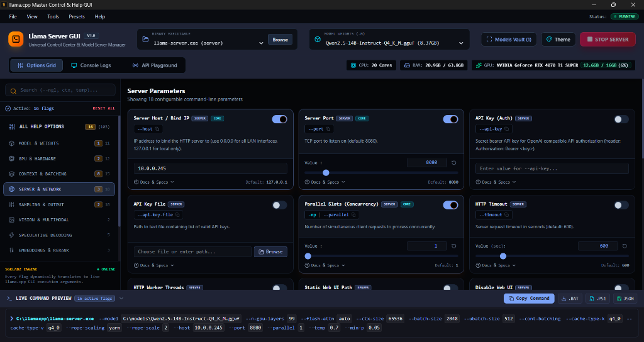The height and width of the screenshot is (342, 644).
Task: Click the cube icon beside Model Weights
Action: coord(318,40)
